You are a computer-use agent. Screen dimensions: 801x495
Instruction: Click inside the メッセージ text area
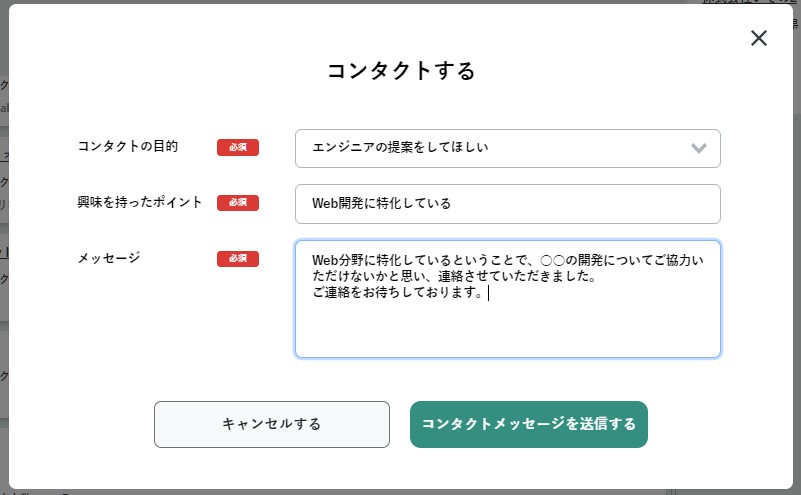coord(507,299)
